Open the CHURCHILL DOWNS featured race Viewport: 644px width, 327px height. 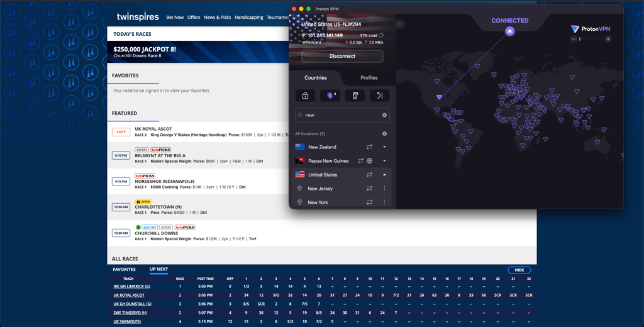pos(156,233)
